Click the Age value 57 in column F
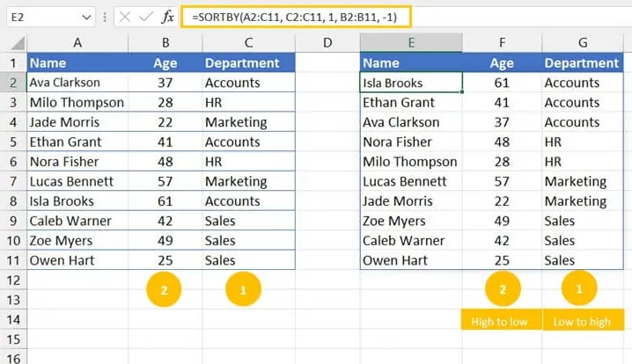 point(502,181)
